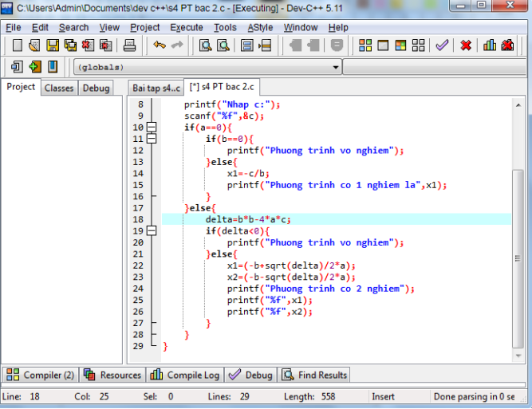This screenshot has height=409, width=532.
Task: Open the Execute menu
Action: [x=187, y=27]
